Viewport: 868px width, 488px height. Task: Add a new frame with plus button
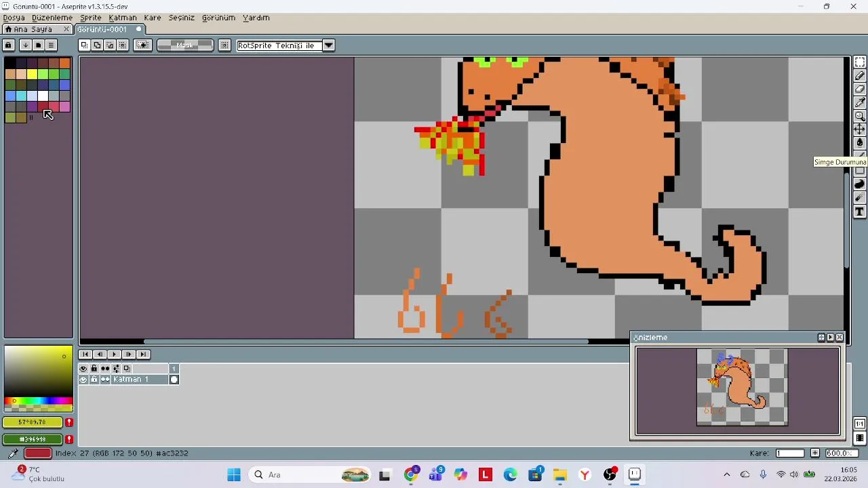click(815, 453)
